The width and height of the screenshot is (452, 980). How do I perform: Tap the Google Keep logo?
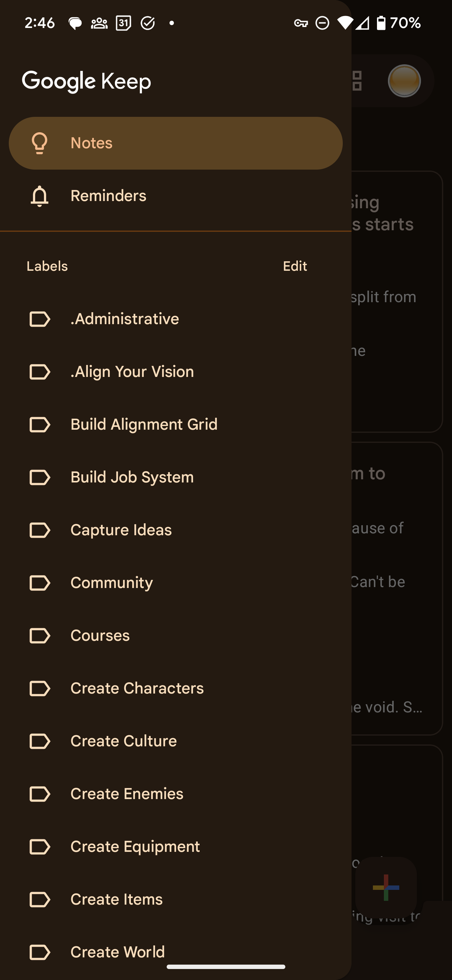87,81
